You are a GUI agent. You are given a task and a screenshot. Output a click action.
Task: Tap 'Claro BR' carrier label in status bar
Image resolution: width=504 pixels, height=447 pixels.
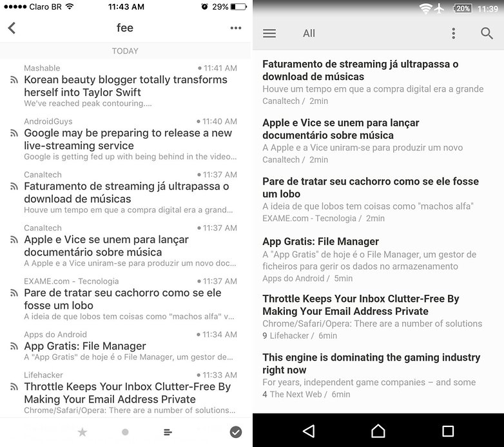point(45,6)
